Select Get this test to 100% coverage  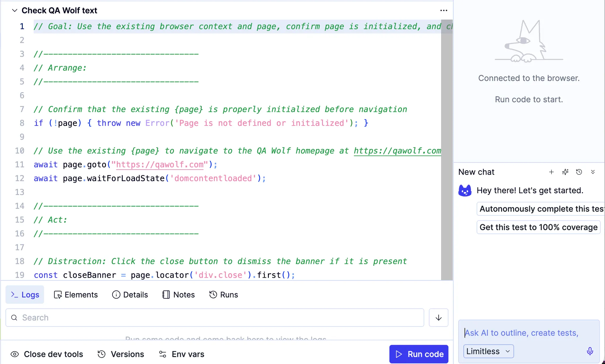click(x=538, y=227)
